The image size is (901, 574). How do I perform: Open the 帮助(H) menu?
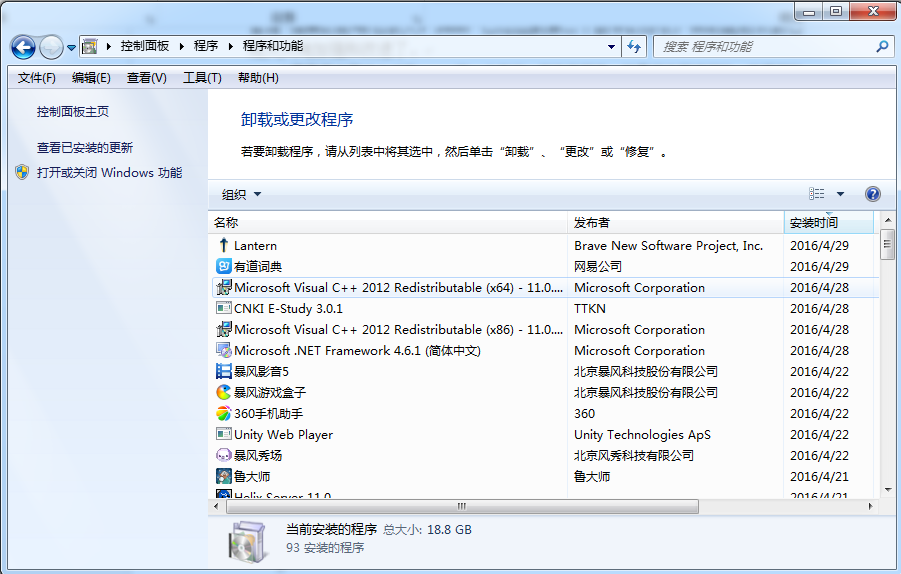(259, 78)
